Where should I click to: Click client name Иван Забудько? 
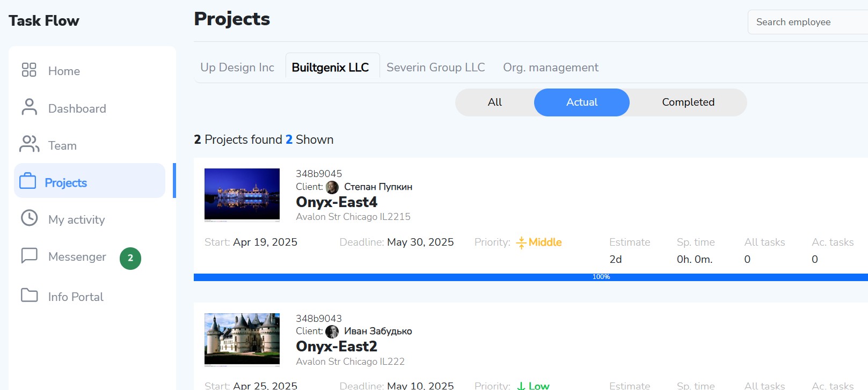(x=378, y=332)
